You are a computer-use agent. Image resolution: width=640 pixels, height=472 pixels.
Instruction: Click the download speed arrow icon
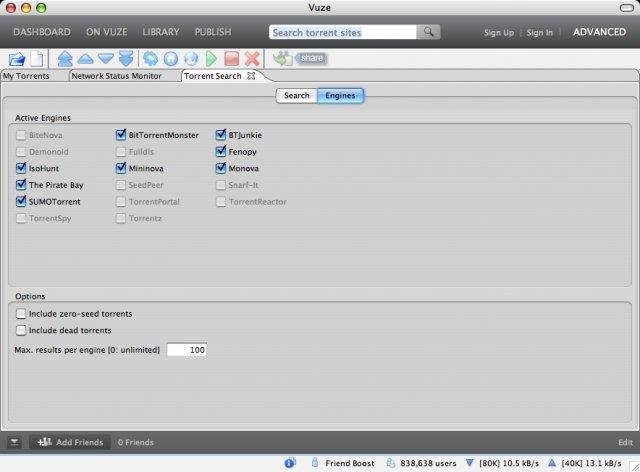(470, 463)
